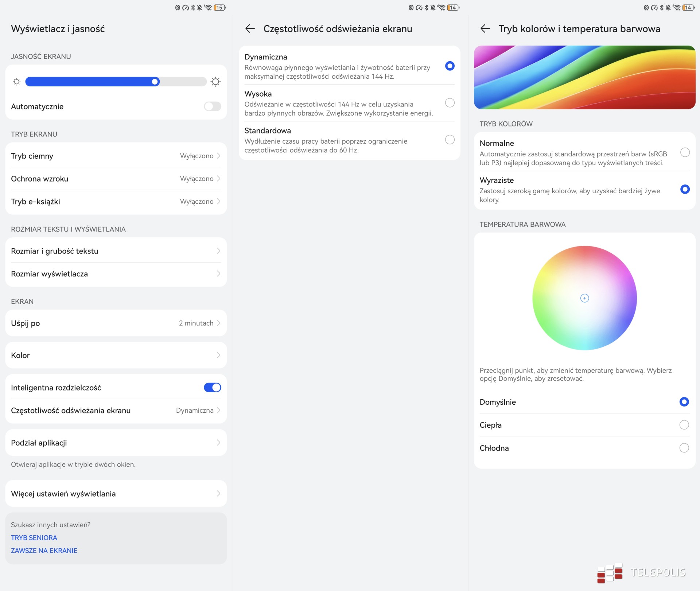The height and width of the screenshot is (591, 700).
Task: Tap the low brightness sun icon
Action: [16, 82]
